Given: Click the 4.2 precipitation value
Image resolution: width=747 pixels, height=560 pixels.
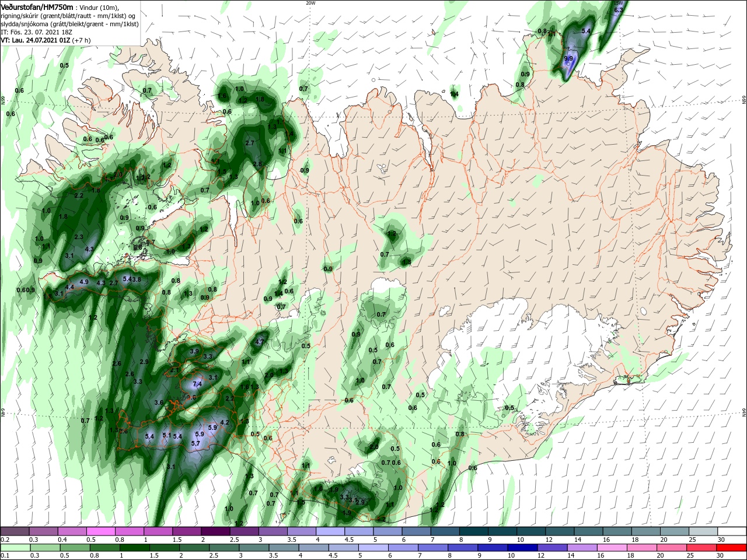Looking at the screenshot, I should (224, 422).
